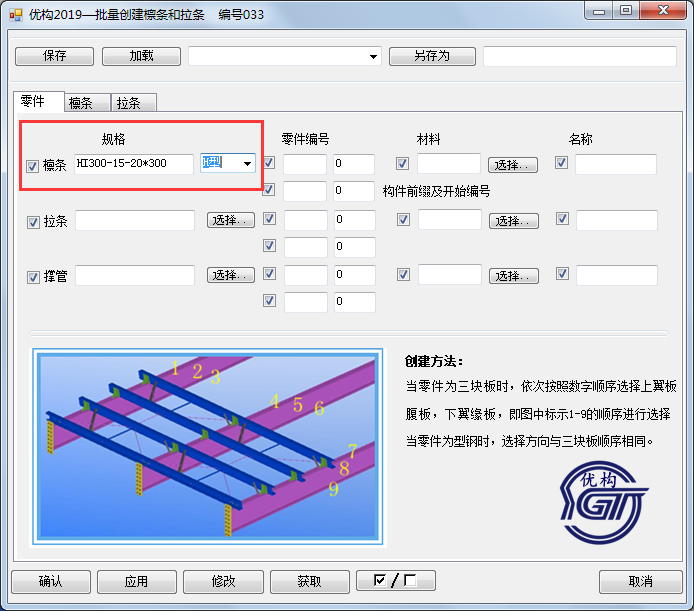
Task: Click the 另存为 button
Action: click(432, 56)
